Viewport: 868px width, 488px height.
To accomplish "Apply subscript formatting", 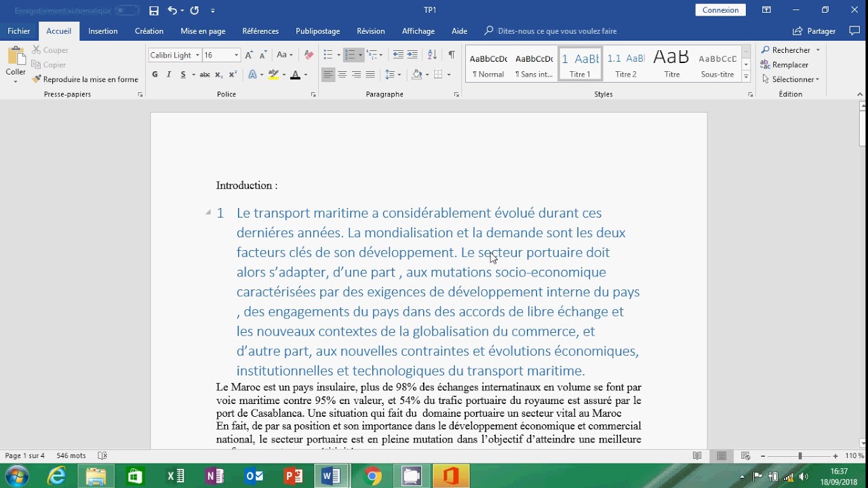I will (220, 75).
